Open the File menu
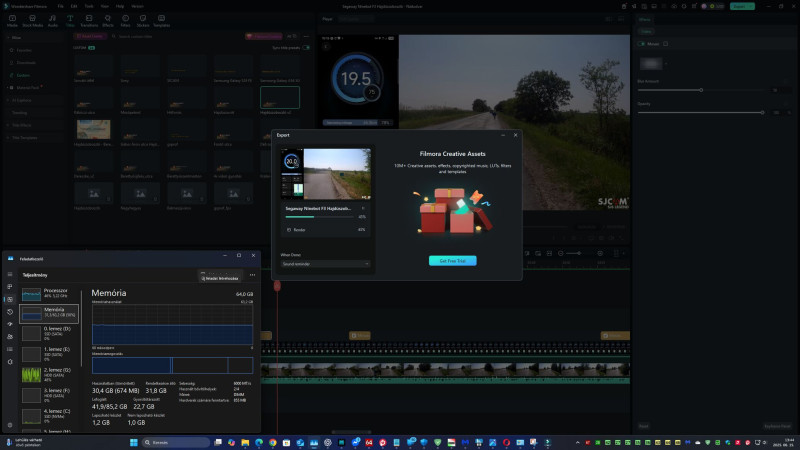This screenshot has height=450, width=800. coord(60,6)
